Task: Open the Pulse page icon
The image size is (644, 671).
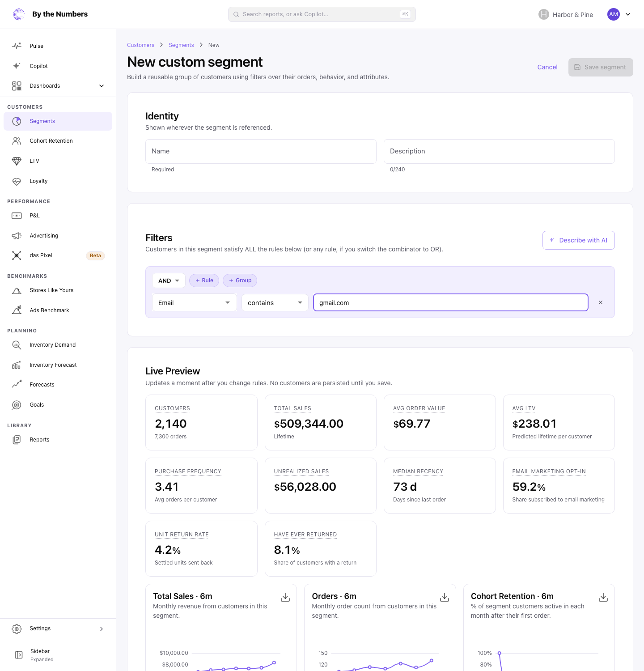Action: pyautogui.click(x=17, y=46)
